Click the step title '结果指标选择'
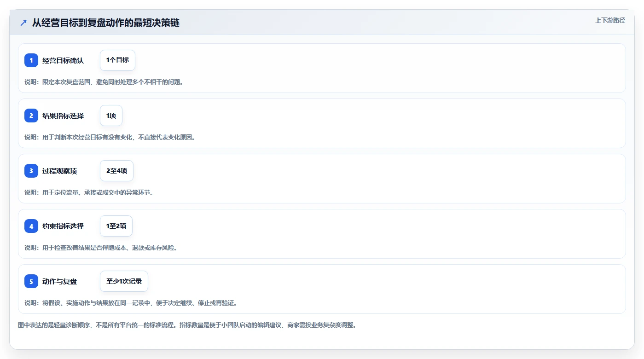Viewport: 644px width, 359px height. 63,116
